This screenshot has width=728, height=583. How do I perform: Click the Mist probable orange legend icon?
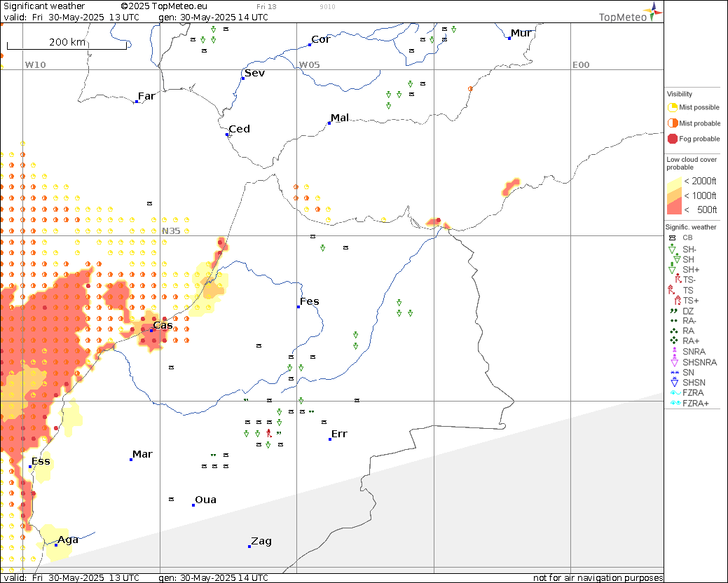(672, 123)
